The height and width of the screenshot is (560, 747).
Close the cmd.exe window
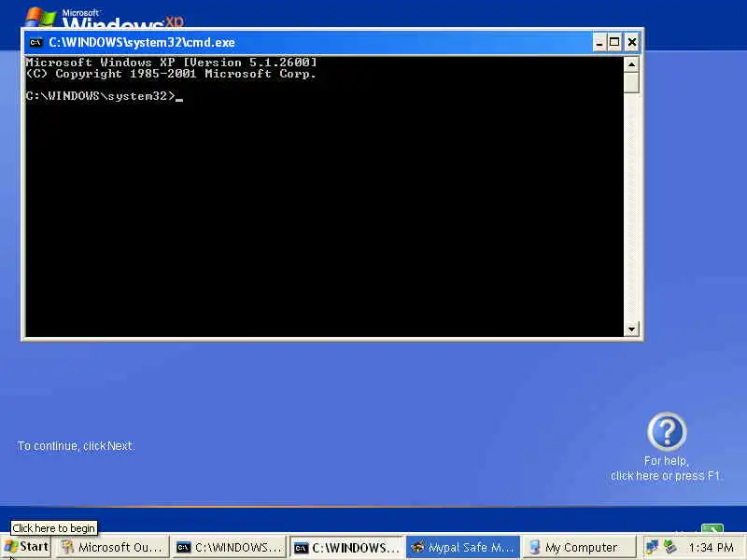click(632, 42)
